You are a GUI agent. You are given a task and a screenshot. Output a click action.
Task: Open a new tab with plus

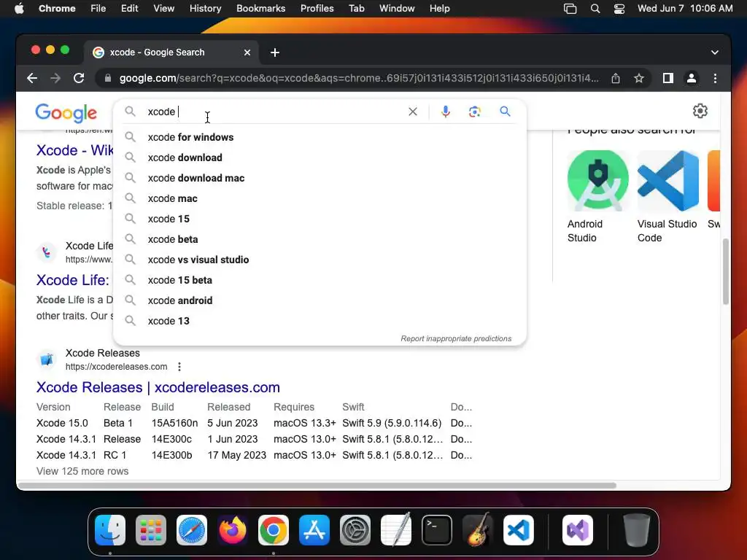point(275,52)
